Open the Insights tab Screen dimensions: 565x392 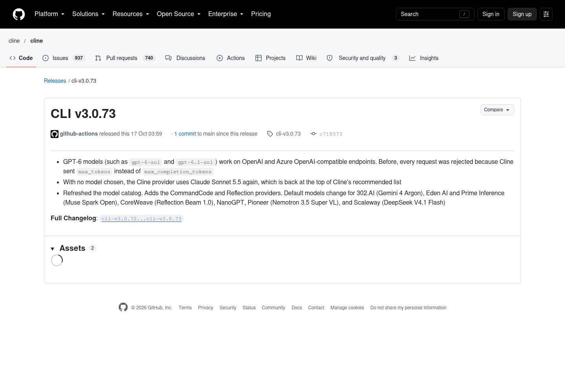(x=424, y=58)
